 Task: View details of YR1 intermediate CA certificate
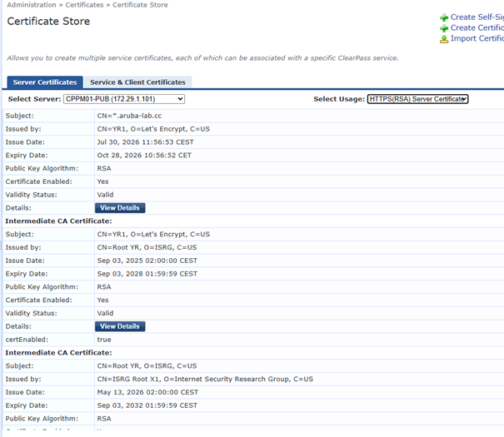point(120,326)
